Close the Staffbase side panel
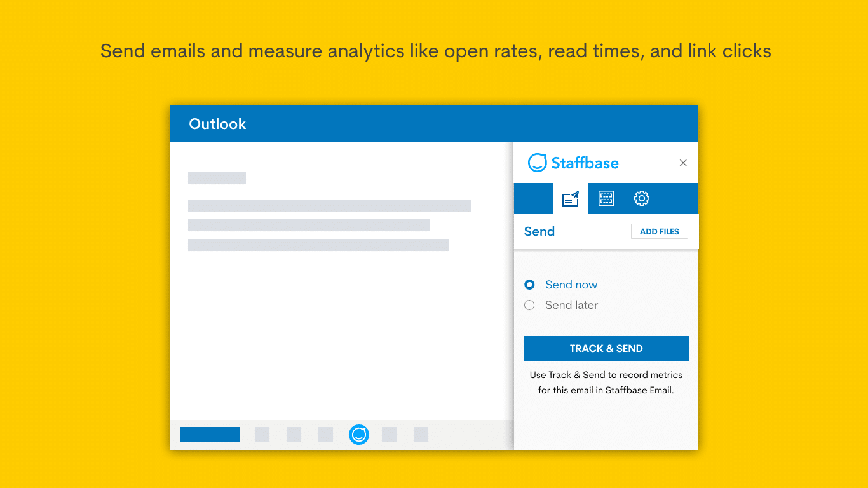 (x=683, y=163)
